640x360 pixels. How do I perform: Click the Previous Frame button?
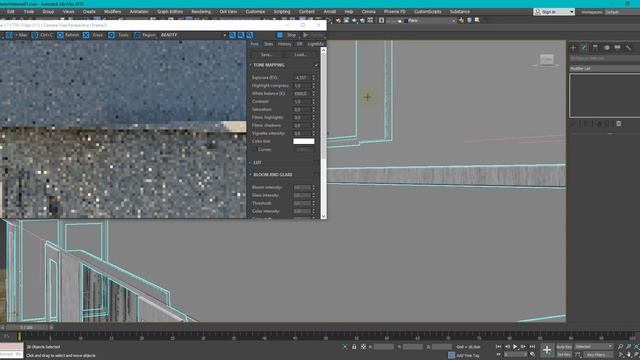[x=507, y=347]
